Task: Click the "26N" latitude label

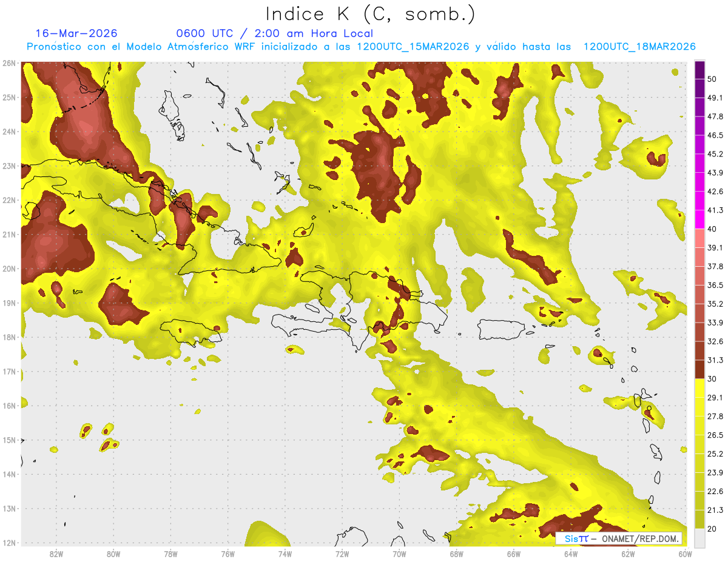Action: click(x=8, y=63)
